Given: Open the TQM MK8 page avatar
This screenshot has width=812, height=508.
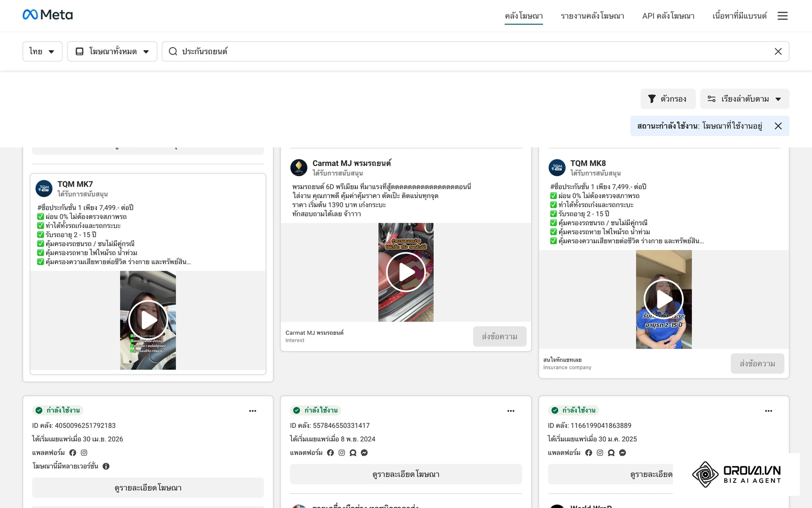Looking at the screenshot, I should (x=557, y=168).
